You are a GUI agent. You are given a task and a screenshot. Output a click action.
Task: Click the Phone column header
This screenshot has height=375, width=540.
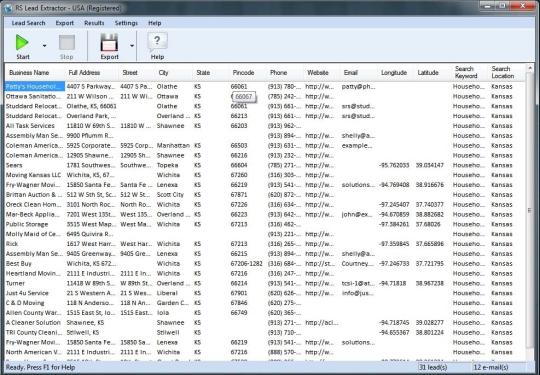(285, 73)
